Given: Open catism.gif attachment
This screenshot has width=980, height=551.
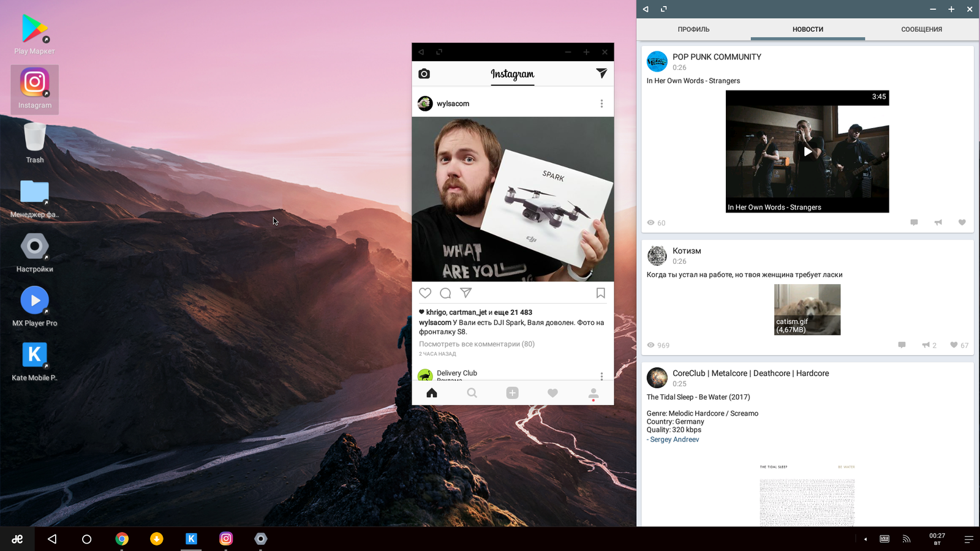Looking at the screenshot, I should pos(807,309).
